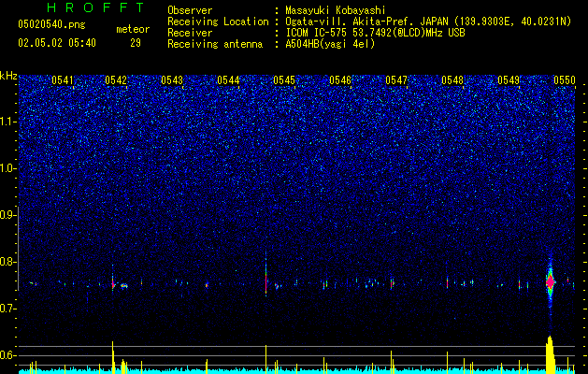
Task: Click the 0549 time marker
Action: click(x=509, y=80)
